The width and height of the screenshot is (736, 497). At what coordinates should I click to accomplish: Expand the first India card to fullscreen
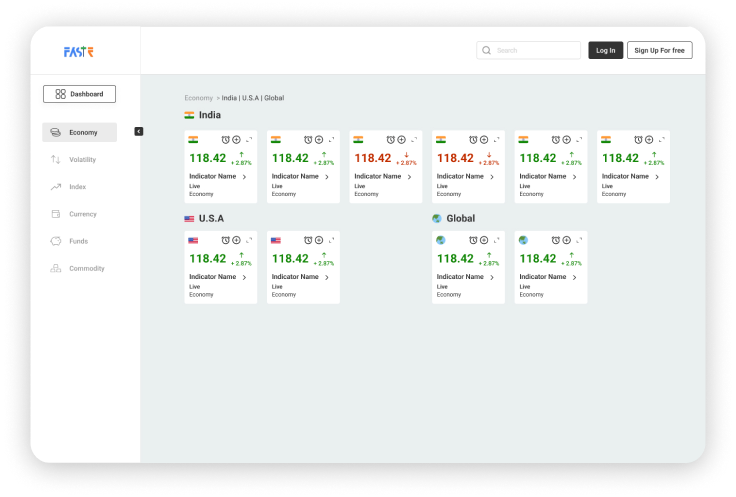click(x=249, y=140)
